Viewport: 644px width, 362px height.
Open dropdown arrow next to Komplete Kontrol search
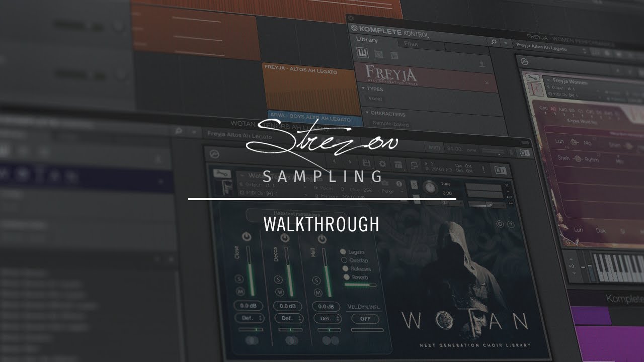[506, 43]
